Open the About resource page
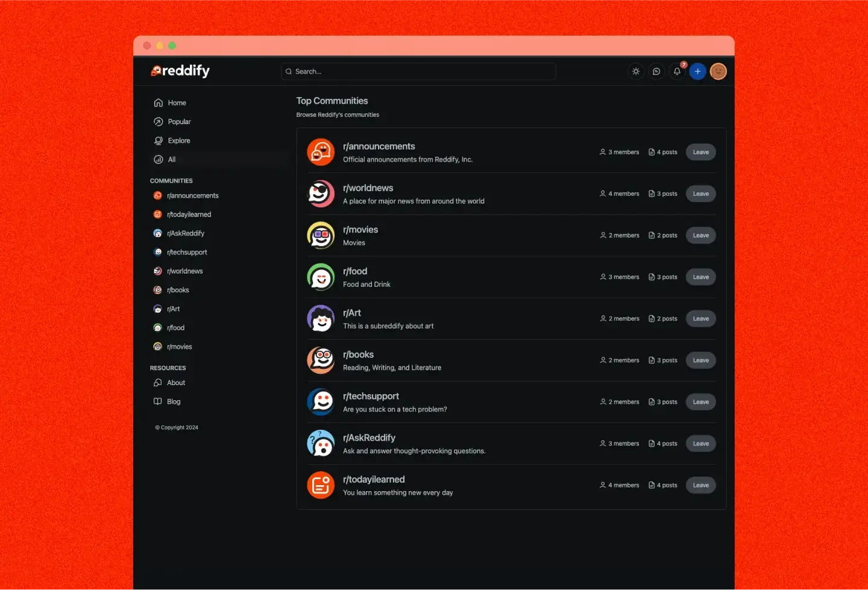Screen dimensions: 868x590 pos(169,383)
